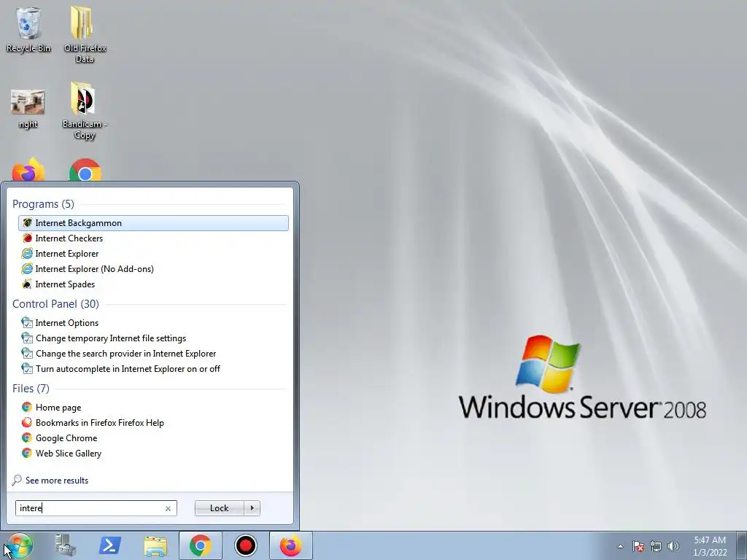Select the Bandicam - Copy desktop folder
The image size is (747, 560).
[85, 111]
